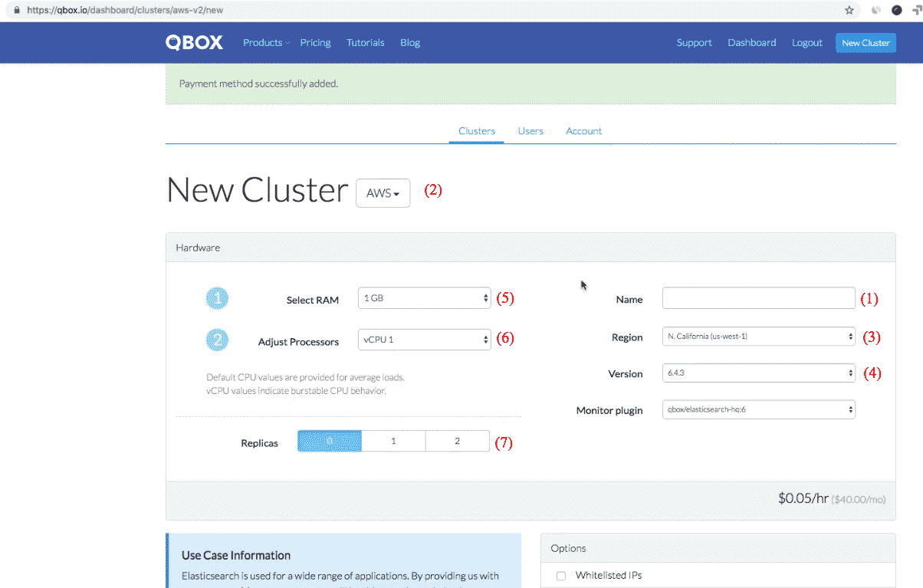Image resolution: width=923 pixels, height=588 pixels.
Task: Open the Version dropdown
Action: coord(758,373)
